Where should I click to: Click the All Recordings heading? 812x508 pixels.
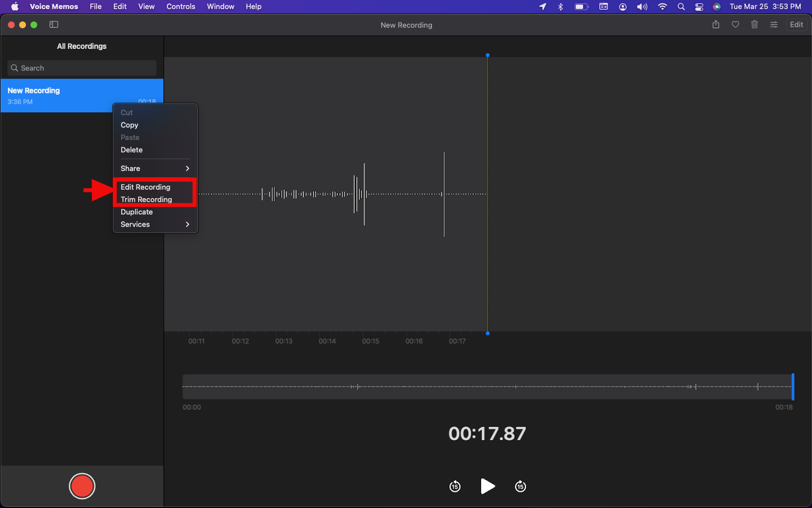(82, 46)
